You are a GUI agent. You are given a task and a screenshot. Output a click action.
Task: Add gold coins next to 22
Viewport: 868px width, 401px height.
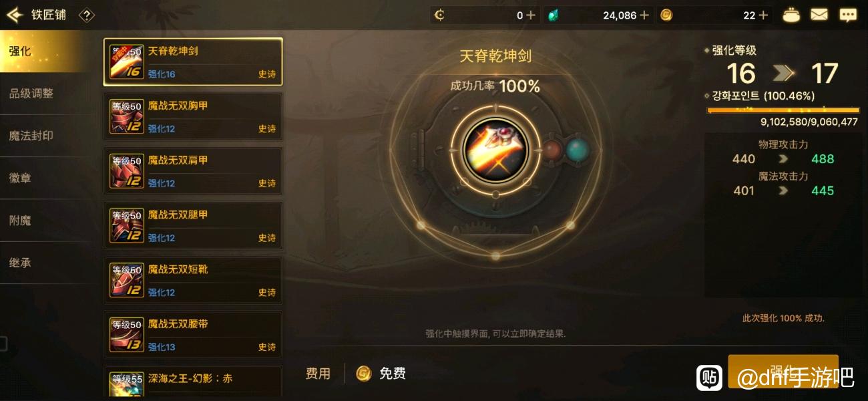click(x=763, y=15)
